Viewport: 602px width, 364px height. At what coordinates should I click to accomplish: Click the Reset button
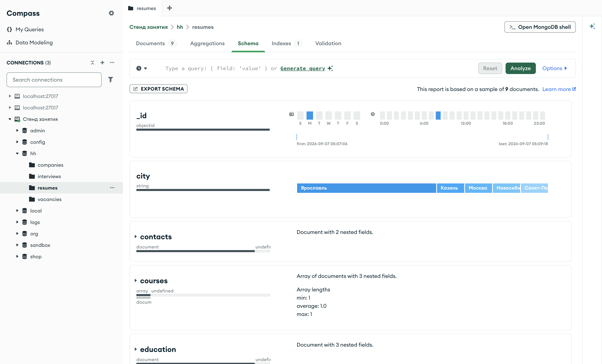pos(490,68)
